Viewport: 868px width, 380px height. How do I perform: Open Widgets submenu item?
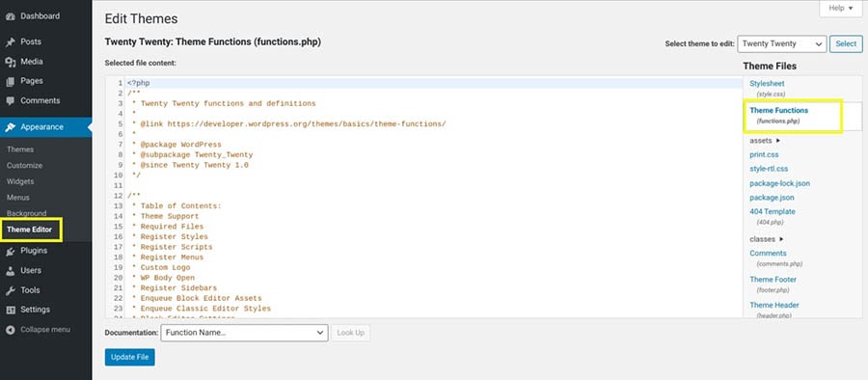point(20,181)
